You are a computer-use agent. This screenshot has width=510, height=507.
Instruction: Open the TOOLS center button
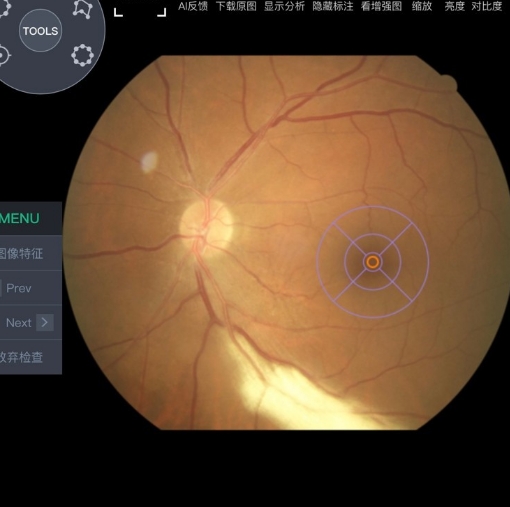40,31
